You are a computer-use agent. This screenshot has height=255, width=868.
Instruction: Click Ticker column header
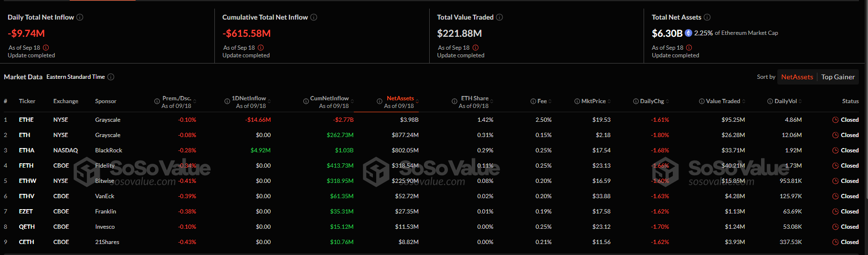point(27,101)
